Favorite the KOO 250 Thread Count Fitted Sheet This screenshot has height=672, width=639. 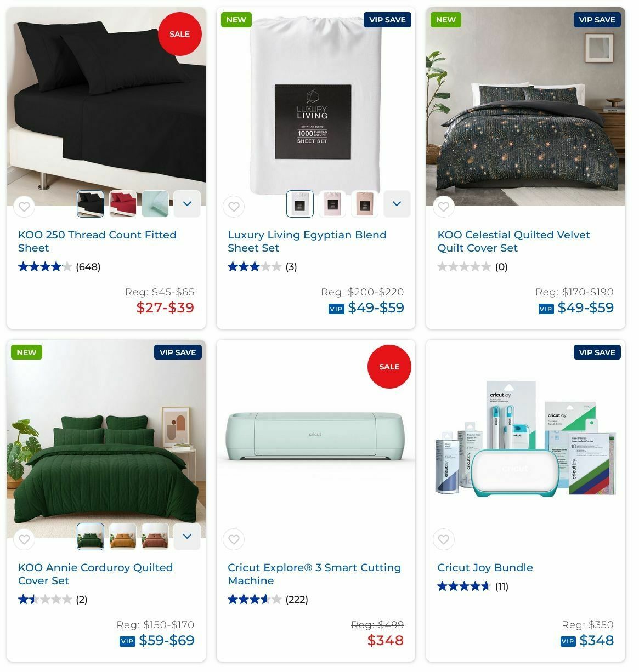[24, 207]
